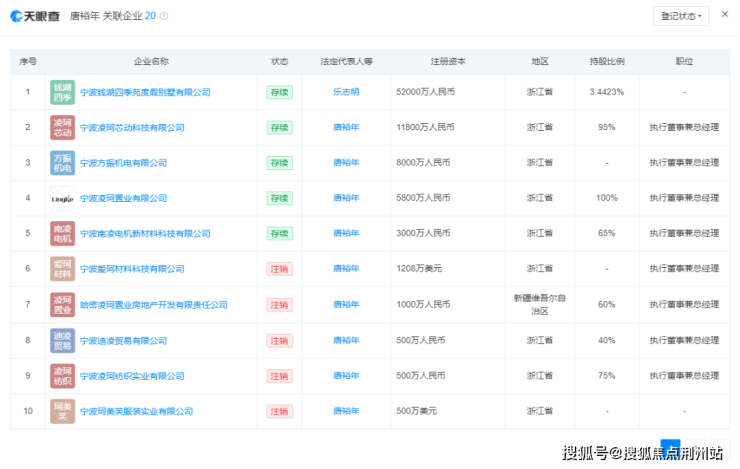
Task: Open 宁波南凌电机新材料科技有限公司 link
Action: coord(145,234)
